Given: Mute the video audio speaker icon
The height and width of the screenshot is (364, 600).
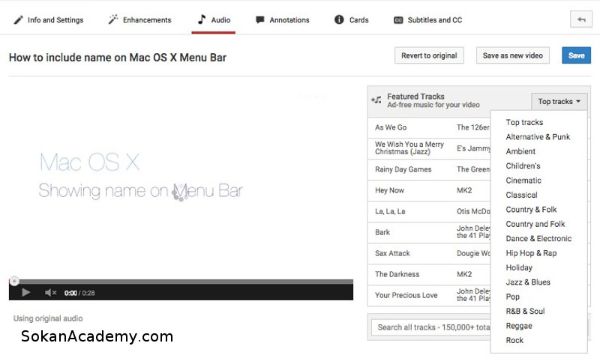Looking at the screenshot, I should tap(50, 293).
